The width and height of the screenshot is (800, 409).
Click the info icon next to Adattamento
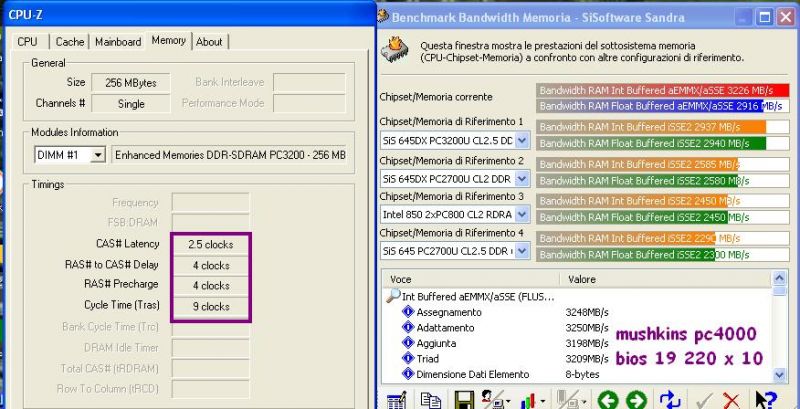(408, 327)
